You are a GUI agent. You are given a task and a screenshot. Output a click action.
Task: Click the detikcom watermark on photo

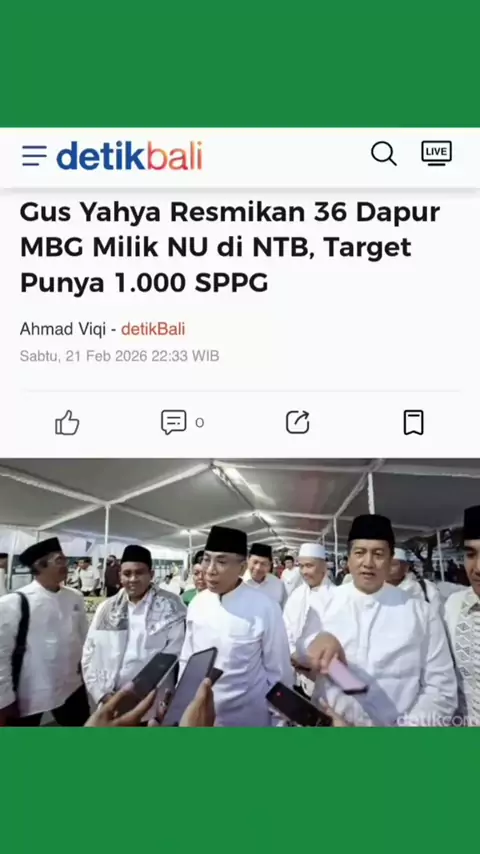(438, 719)
